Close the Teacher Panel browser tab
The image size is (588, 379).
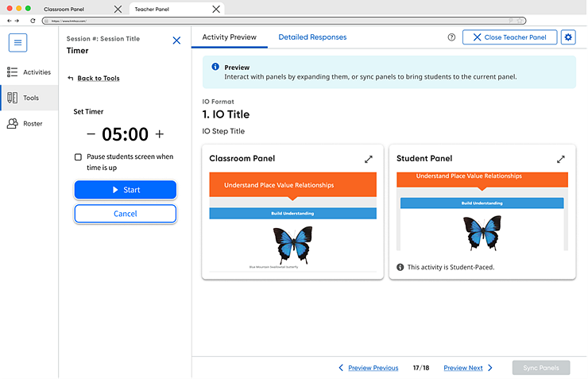pyautogui.click(x=216, y=9)
